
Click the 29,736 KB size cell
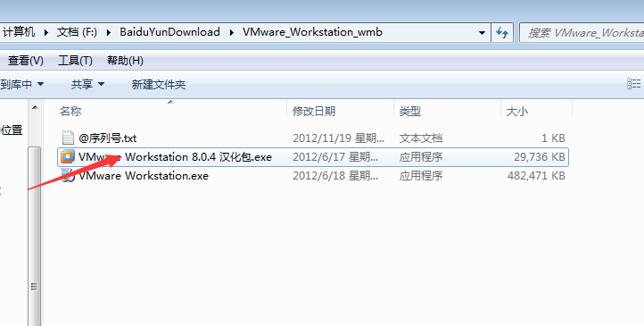point(540,157)
